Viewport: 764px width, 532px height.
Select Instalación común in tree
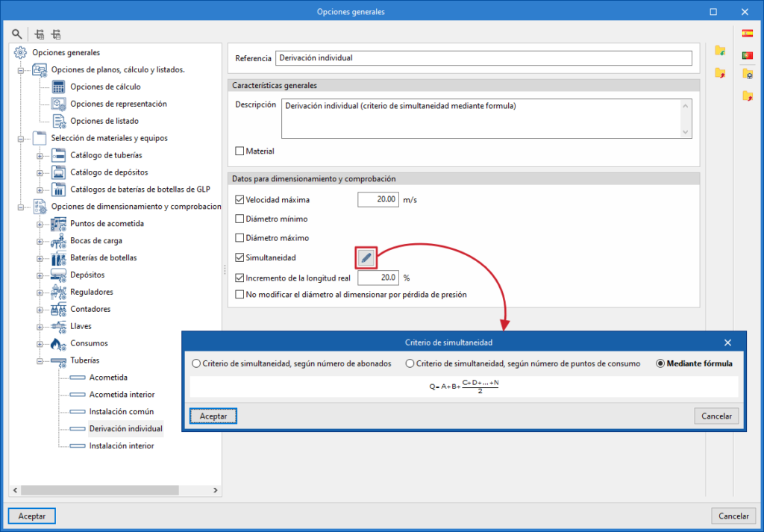point(122,412)
